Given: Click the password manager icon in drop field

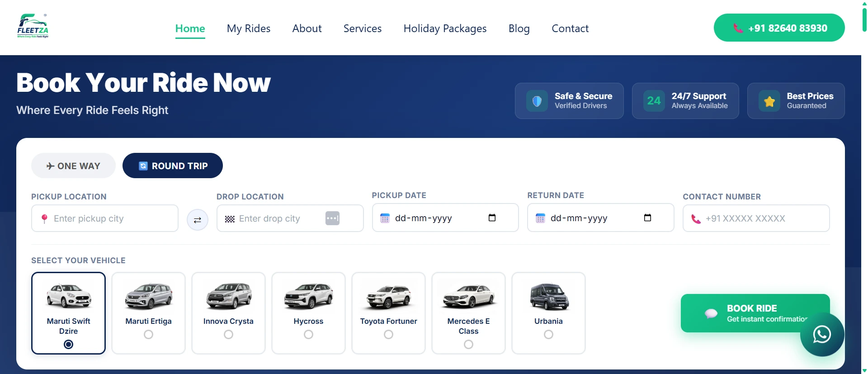Looking at the screenshot, I should (332, 218).
